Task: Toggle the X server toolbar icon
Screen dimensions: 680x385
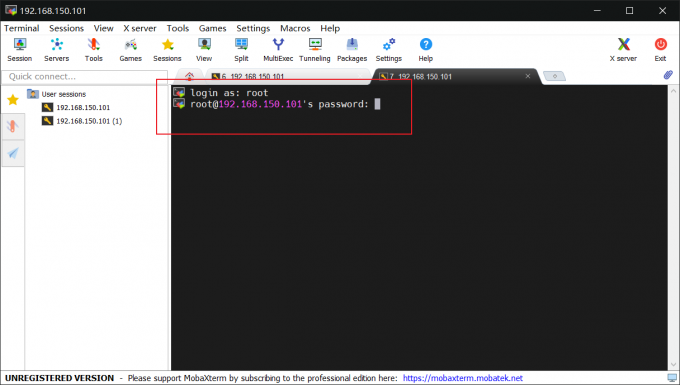Action: click(623, 50)
